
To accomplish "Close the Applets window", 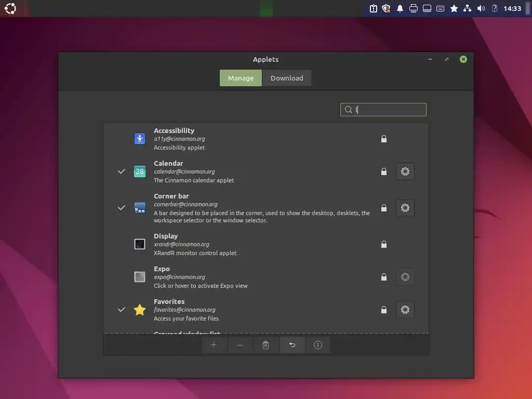I will tap(463, 59).
